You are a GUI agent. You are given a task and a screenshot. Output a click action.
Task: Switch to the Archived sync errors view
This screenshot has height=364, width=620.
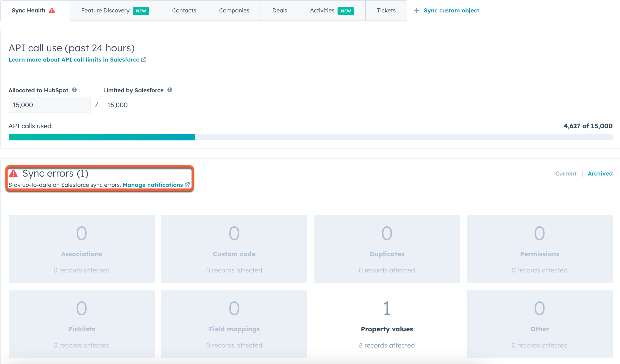(x=600, y=173)
